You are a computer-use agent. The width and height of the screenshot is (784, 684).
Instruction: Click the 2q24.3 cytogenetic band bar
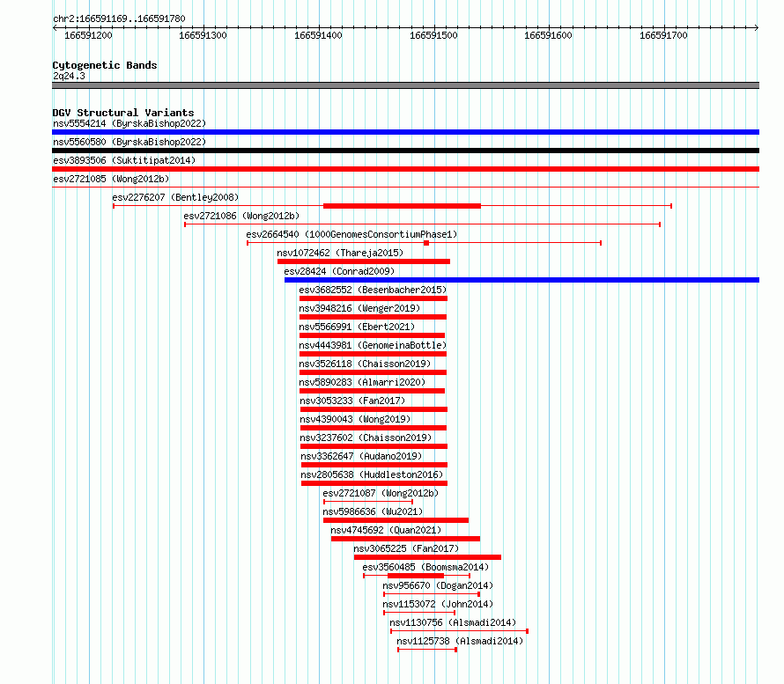pyautogui.click(x=405, y=85)
